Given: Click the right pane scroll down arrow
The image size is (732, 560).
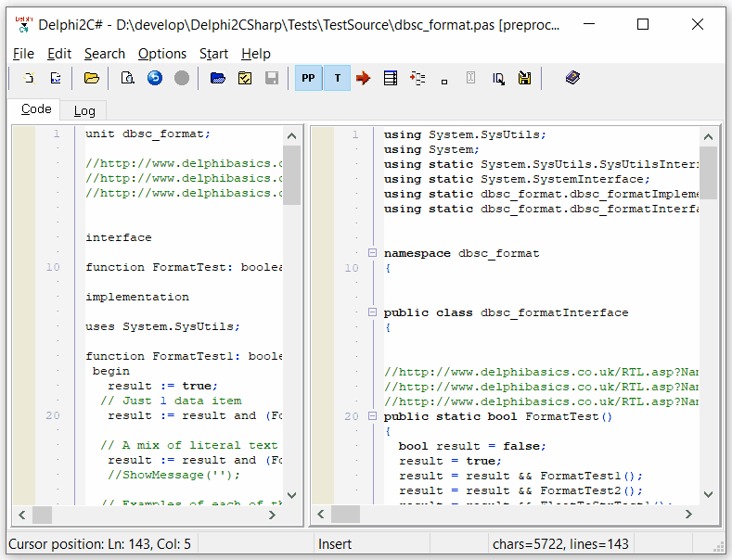Looking at the screenshot, I should coord(708,495).
